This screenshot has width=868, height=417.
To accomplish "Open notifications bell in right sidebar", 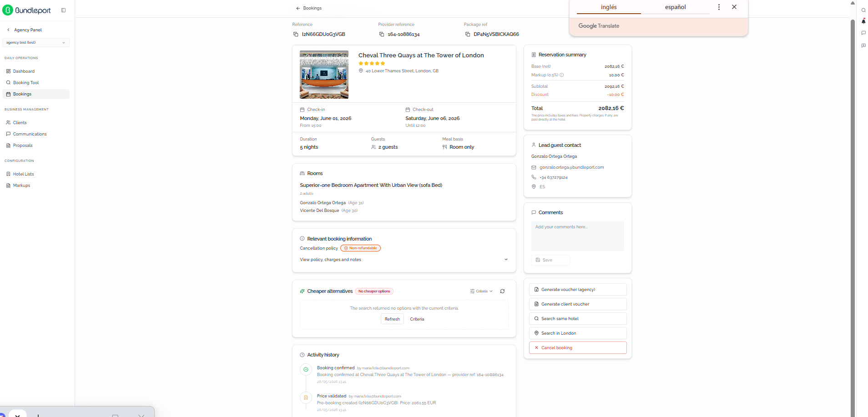I will [x=863, y=21].
